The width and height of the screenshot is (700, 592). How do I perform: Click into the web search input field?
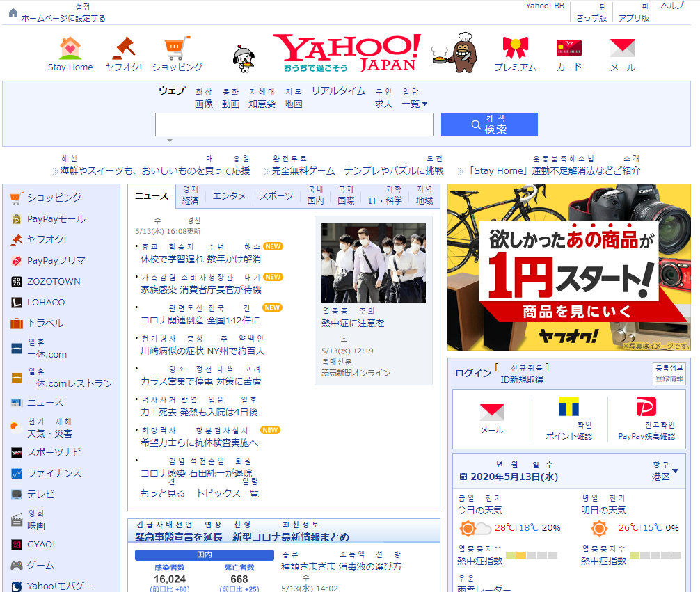[294, 124]
